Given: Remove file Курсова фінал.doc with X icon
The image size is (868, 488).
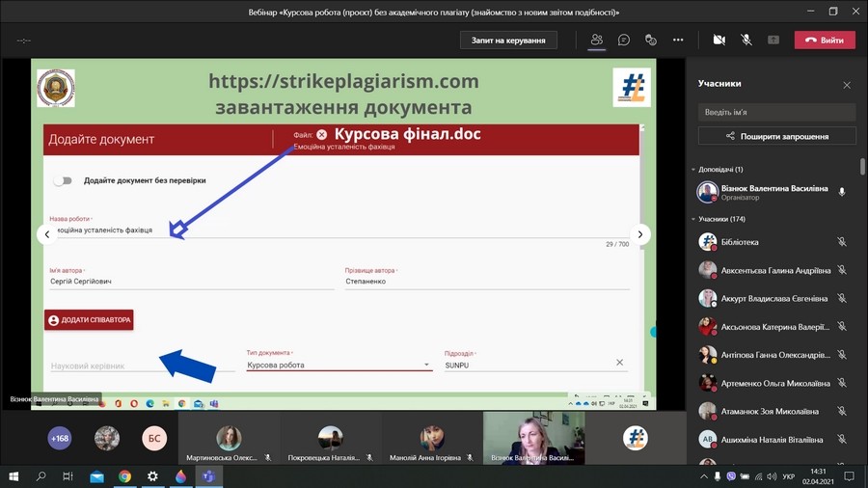Looking at the screenshot, I should point(321,134).
